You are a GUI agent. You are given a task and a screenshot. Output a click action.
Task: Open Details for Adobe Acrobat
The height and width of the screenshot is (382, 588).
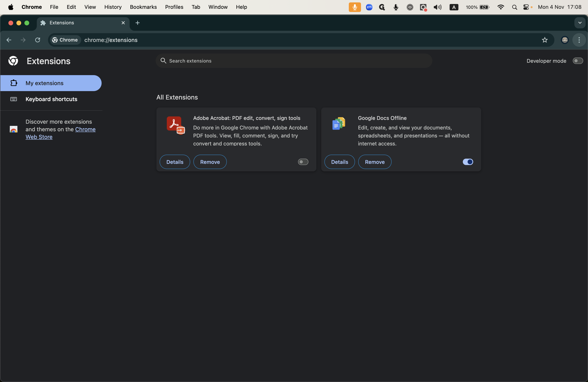[x=175, y=162]
